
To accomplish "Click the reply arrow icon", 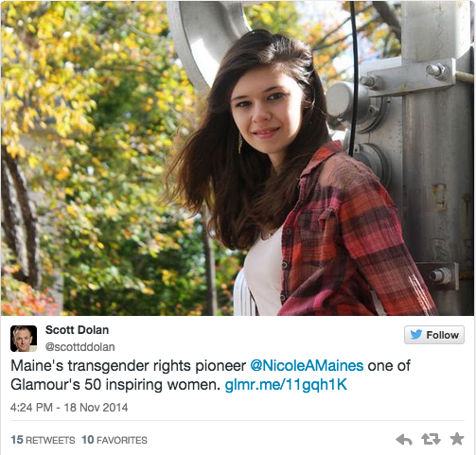I will pyautogui.click(x=404, y=439).
